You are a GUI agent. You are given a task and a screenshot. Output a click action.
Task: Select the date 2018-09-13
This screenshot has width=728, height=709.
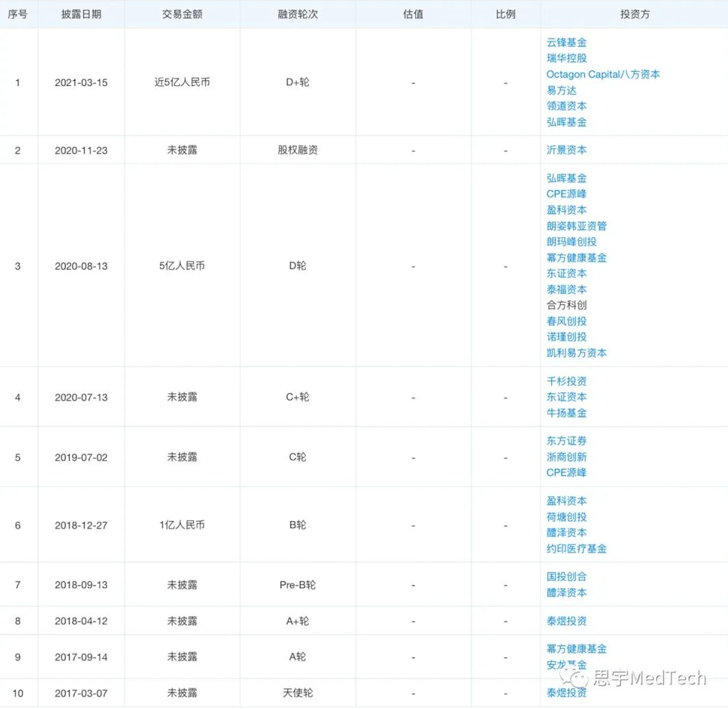tap(81, 585)
